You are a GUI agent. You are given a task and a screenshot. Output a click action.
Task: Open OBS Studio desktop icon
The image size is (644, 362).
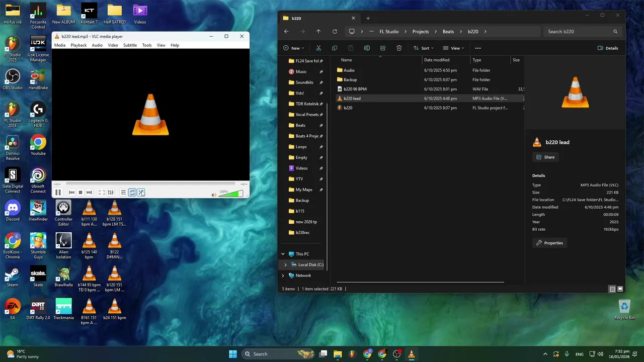click(13, 80)
